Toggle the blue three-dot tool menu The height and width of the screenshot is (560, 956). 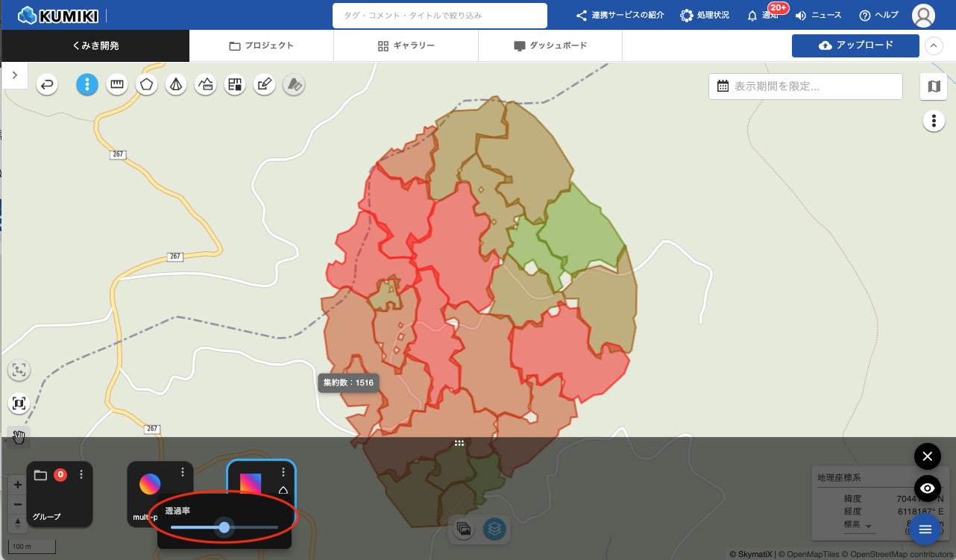click(87, 85)
